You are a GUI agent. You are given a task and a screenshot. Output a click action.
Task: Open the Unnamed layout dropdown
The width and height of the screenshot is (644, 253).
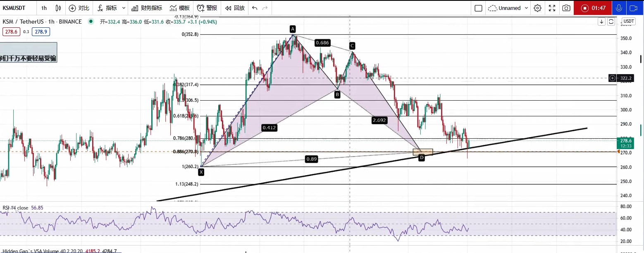tap(508, 8)
